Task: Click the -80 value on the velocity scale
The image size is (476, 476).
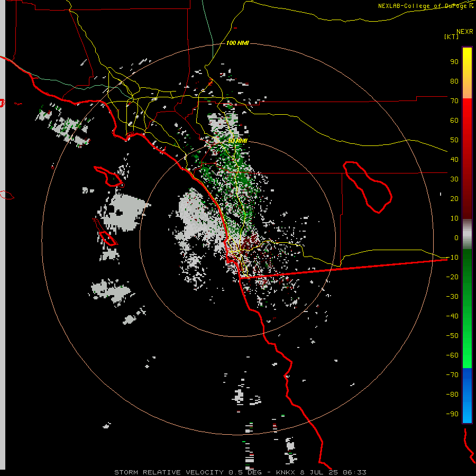Action: point(452,395)
